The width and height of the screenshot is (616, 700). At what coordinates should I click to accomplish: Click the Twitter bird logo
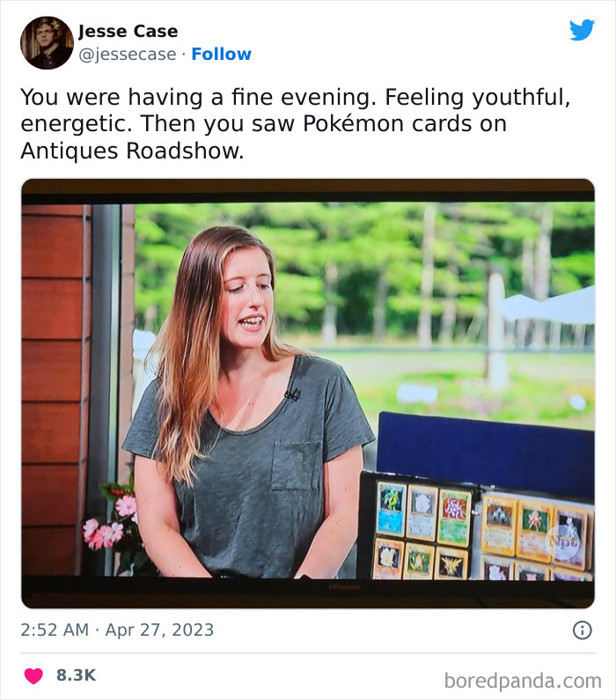582,31
